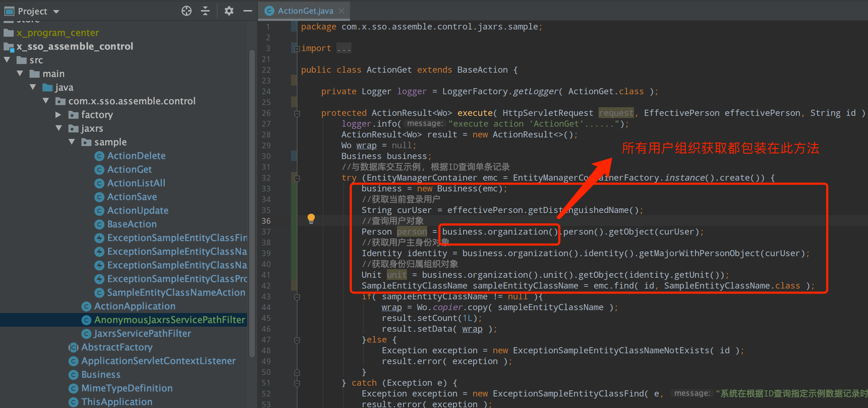This screenshot has height=408, width=868.
Task: Open ThisApplication class
Action: click(x=117, y=402)
